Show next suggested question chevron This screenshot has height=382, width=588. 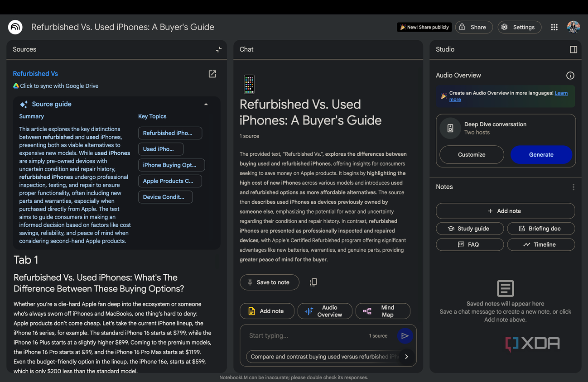coord(406,357)
